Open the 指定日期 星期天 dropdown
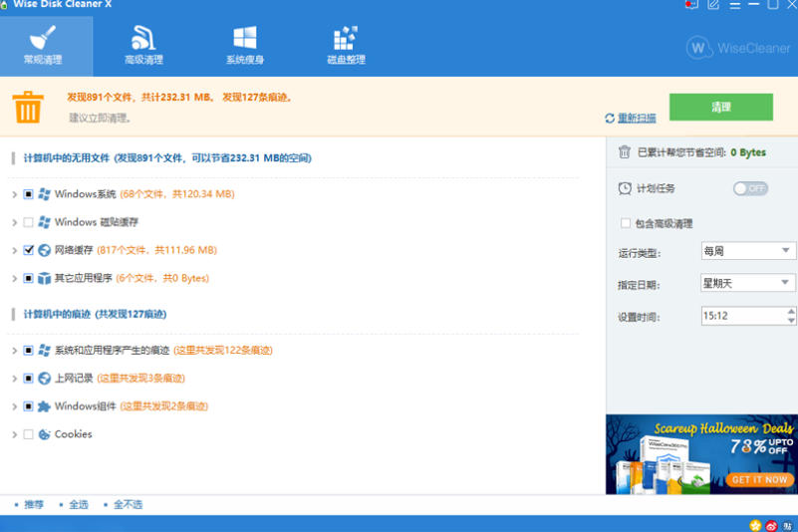This screenshot has height=532, width=798. point(747,283)
